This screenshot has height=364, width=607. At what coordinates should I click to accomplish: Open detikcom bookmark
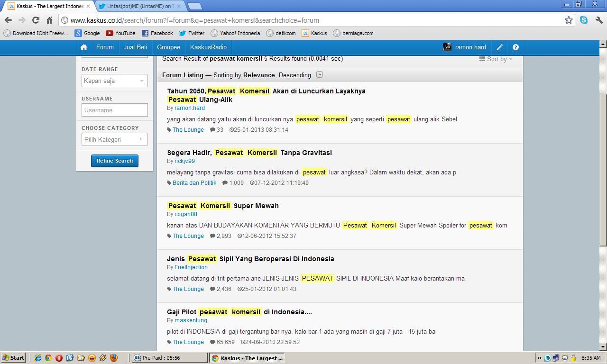[281, 33]
